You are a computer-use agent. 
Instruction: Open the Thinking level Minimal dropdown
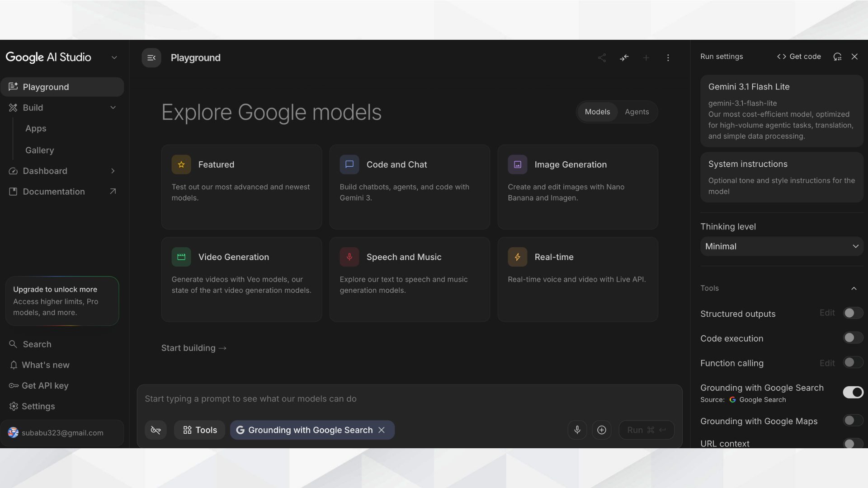pyautogui.click(x=782, y=246)
